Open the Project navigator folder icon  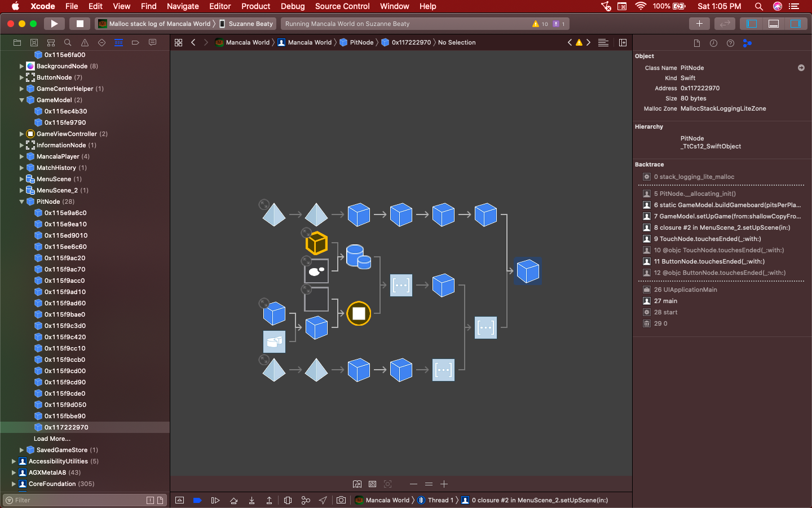[17, 42]
